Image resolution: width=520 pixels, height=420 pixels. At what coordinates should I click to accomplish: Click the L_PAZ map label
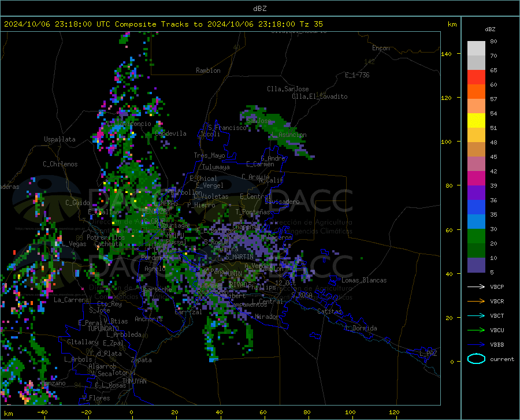pos(428,354)
